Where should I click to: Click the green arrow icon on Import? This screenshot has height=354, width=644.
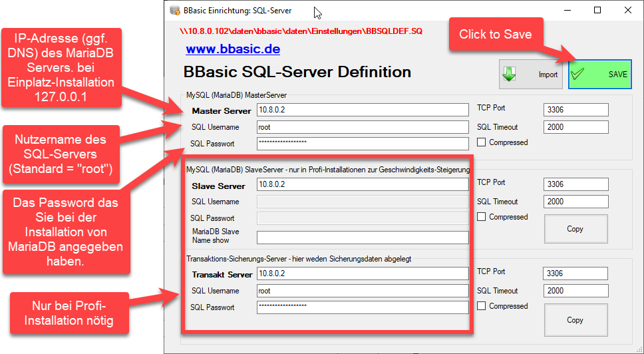tap(510, 75)
